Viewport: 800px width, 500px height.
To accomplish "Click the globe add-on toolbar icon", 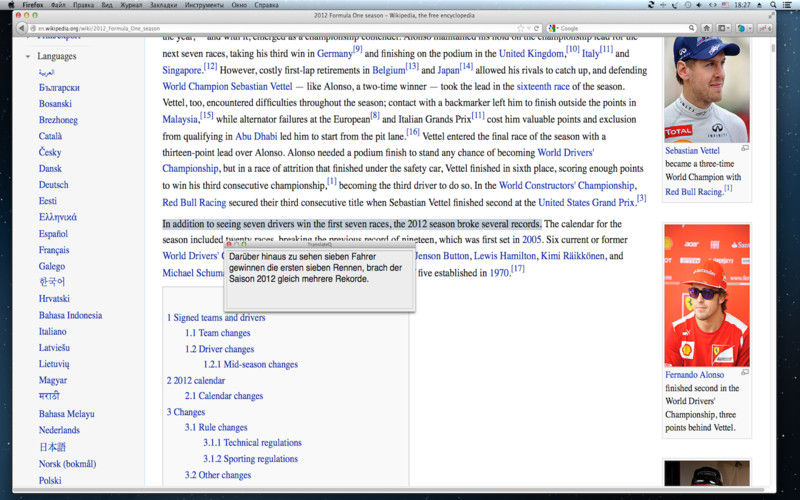I will click(741, 29).
